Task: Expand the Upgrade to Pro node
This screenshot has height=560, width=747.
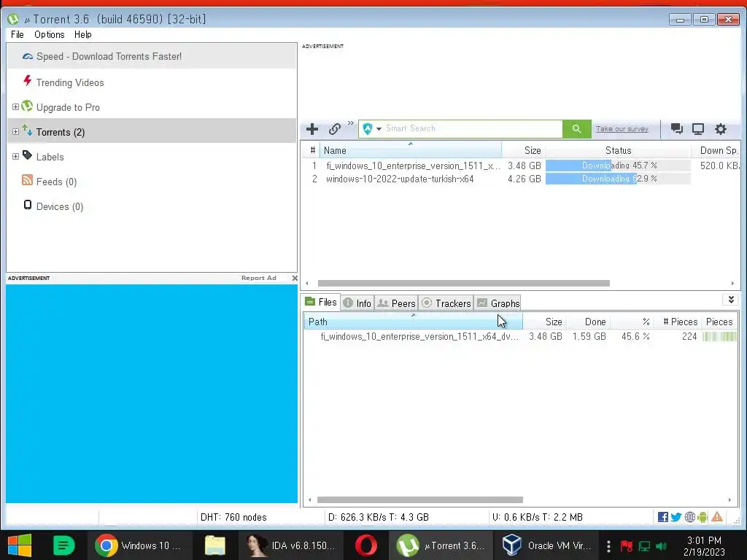Action: (15, 106)
